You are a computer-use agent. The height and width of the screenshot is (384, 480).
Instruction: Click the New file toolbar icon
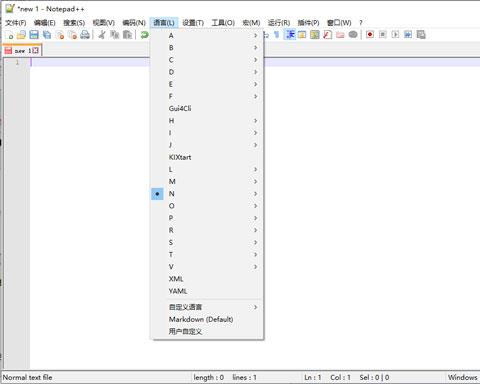pos(9,35)
